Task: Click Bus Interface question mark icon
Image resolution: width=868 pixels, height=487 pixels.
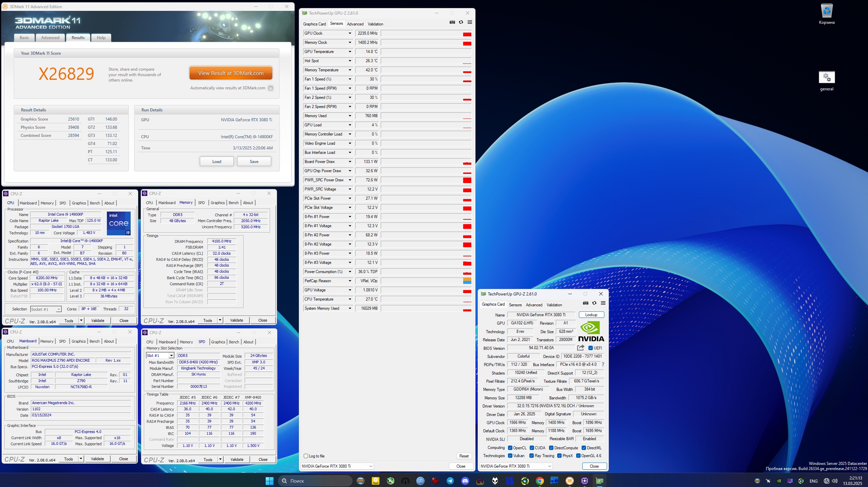Action: [603, 364]
